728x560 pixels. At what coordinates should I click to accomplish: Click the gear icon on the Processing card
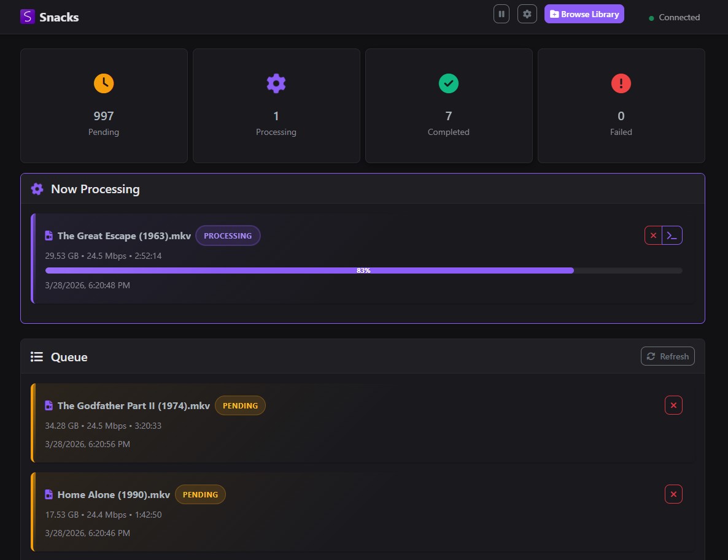tap(276, 83)
